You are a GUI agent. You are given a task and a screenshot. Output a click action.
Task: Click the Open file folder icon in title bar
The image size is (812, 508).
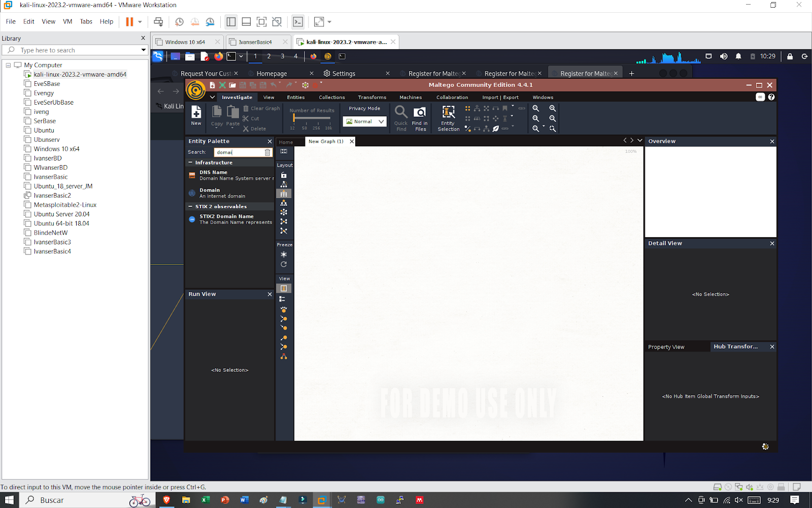[232, 85]
